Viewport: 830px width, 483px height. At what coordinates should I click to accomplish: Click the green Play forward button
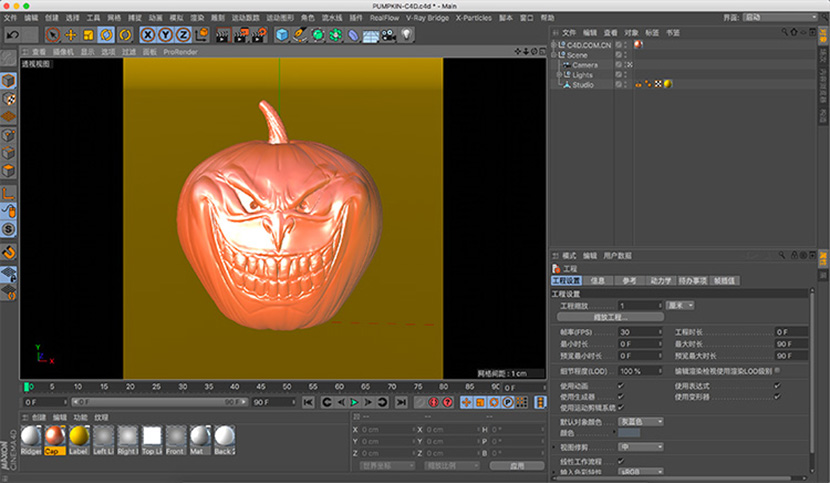click(x=355, y=402)
